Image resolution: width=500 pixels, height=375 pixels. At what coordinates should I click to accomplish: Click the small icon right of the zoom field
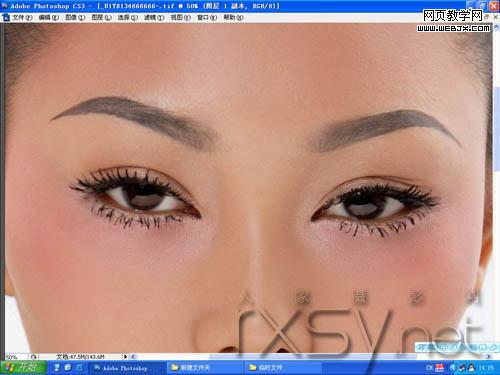click(34, 357)
